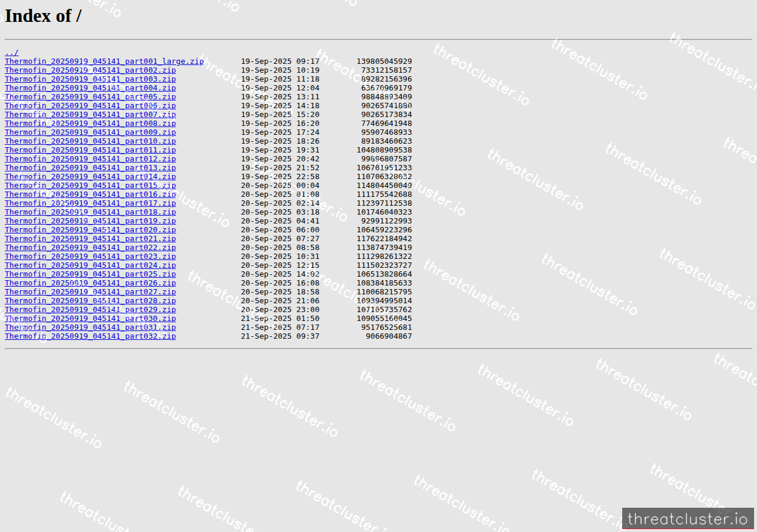Image resolution: width=757 pixels, height=532 pixels.
Task: Select file size 77469641948
Action: point(387,124)
